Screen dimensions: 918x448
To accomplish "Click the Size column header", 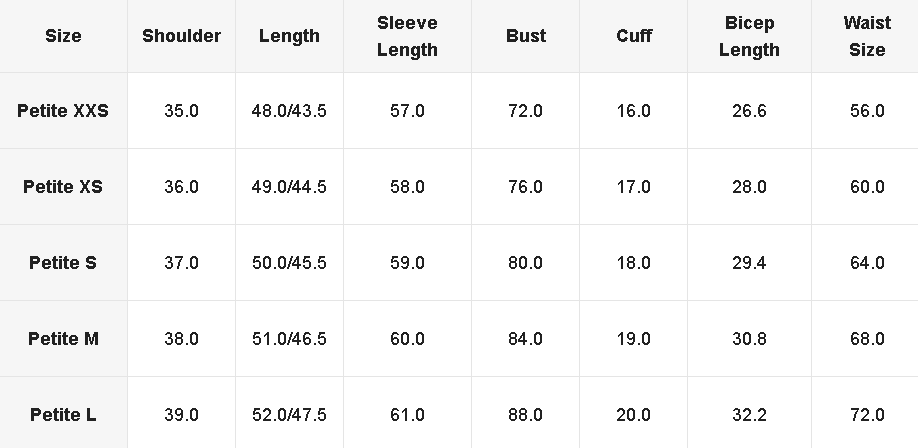I will [x=63, y=36].
